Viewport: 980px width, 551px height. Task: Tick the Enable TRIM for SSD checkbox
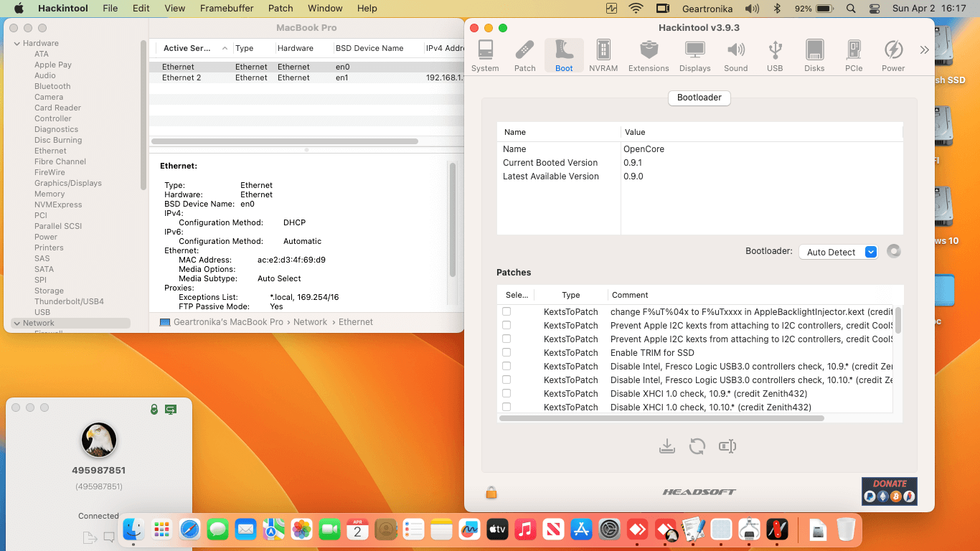(x=507, y=352)
